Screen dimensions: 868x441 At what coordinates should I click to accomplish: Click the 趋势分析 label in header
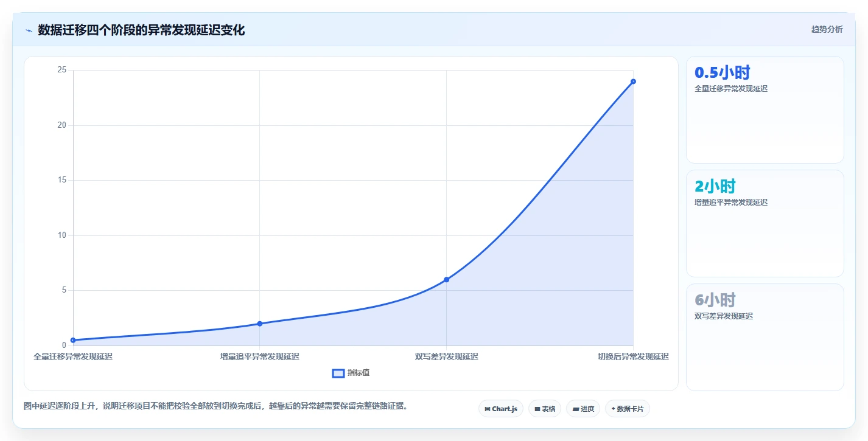[x=827, y=29]
